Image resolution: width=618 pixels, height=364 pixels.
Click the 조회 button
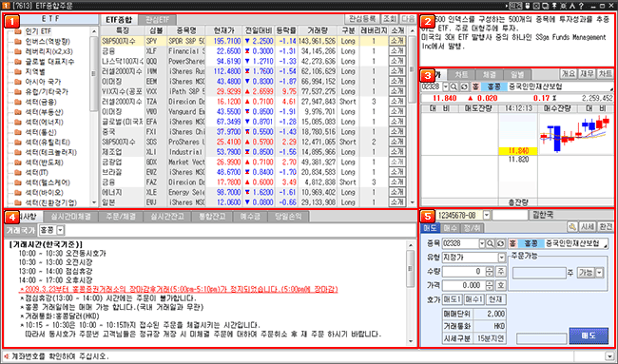[x=390, y=19]
